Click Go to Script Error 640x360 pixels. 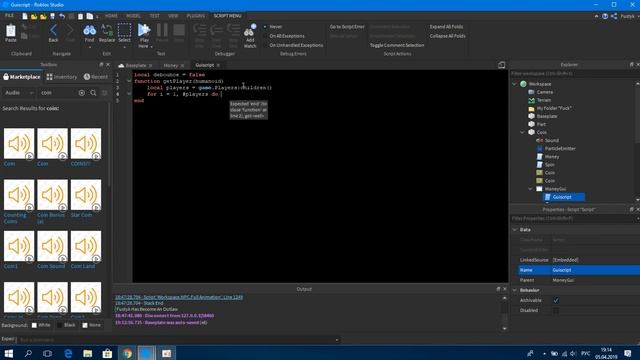(x=347, y=27)
